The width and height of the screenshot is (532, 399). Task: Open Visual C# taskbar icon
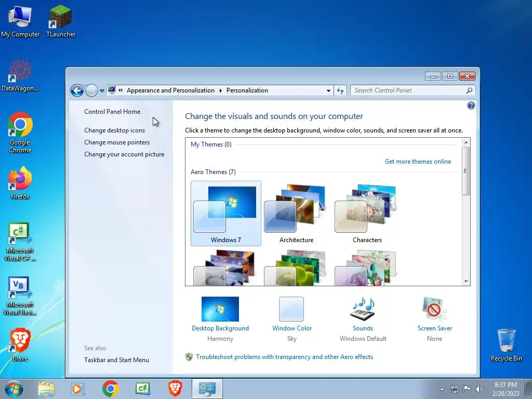point(142,389)
